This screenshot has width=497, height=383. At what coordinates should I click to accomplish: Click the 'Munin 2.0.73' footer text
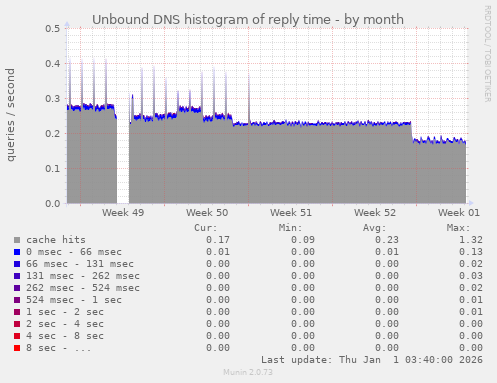pos(248,372)
